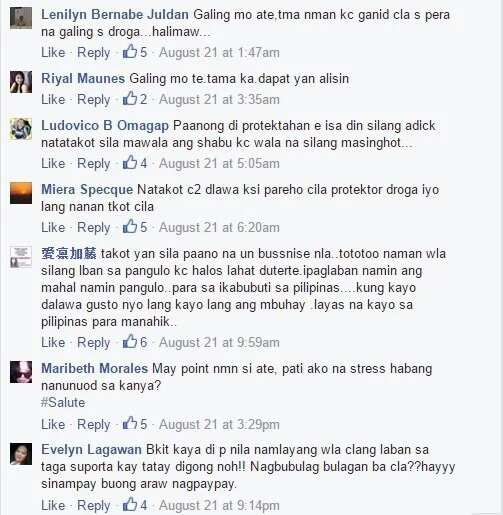The width and height of the screenshot is (503, 515).
Task: Click thumbs-up icon on Maribeth Morales' comment
Action: pyautogui.click(x=130, y=423)
